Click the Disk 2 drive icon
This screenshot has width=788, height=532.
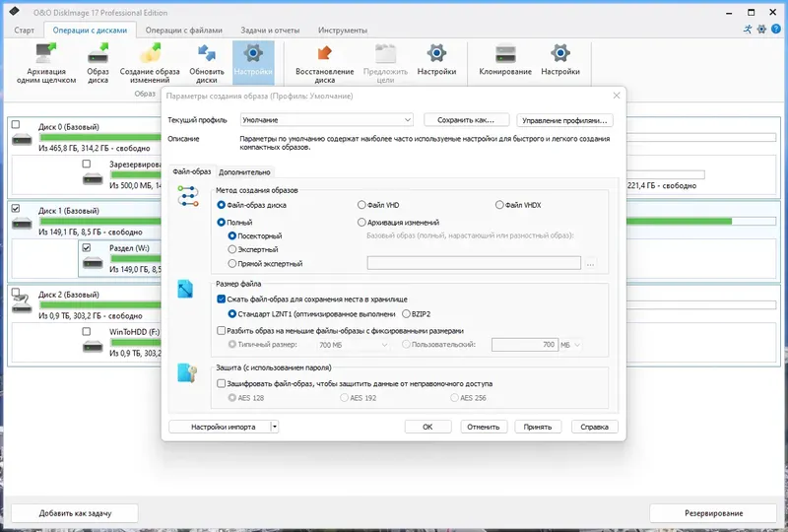[22, 304]
